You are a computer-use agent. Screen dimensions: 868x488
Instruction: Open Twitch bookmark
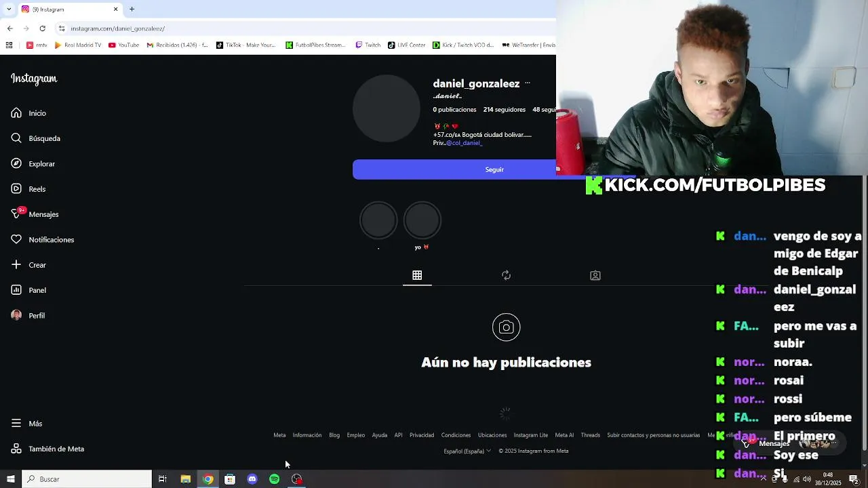[368, 45]
